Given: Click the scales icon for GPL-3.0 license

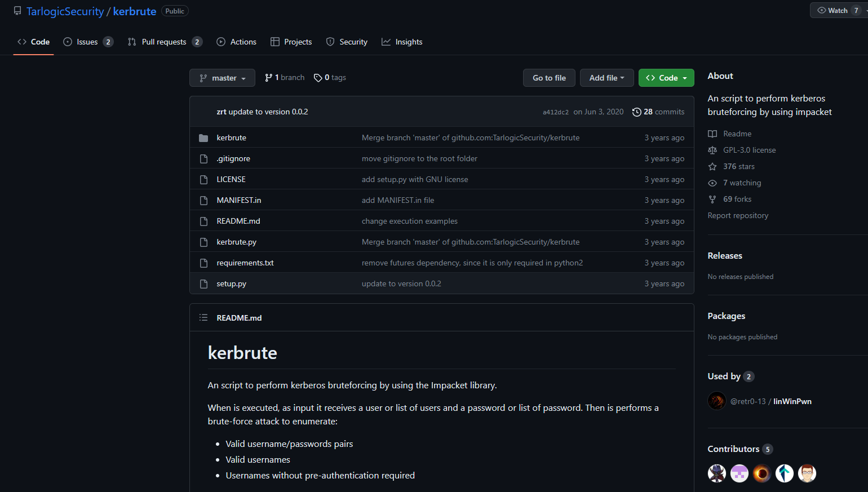Looking at the screenshot, I should [712, 150].
